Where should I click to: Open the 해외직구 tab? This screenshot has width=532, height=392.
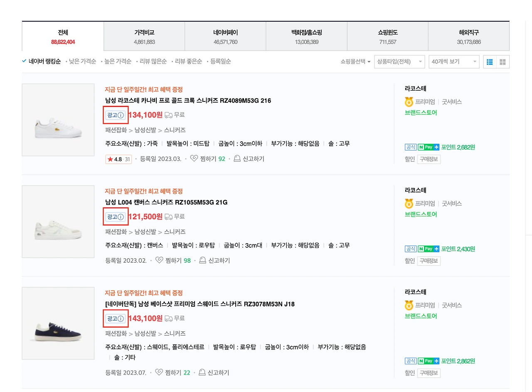pyautogui.click(x=468, y=37)
